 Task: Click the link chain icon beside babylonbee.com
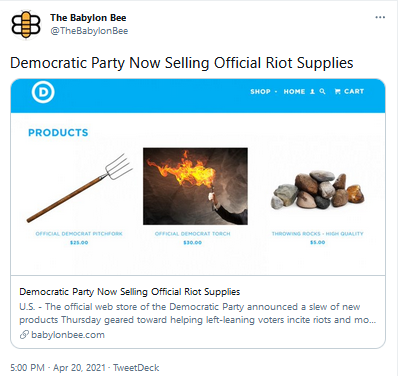pyautogui.click(x=24, y=335)
